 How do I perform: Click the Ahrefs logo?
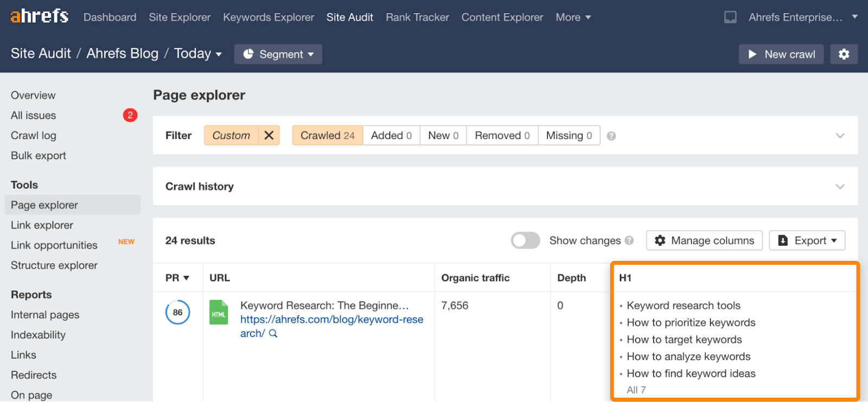pos(39,16)
